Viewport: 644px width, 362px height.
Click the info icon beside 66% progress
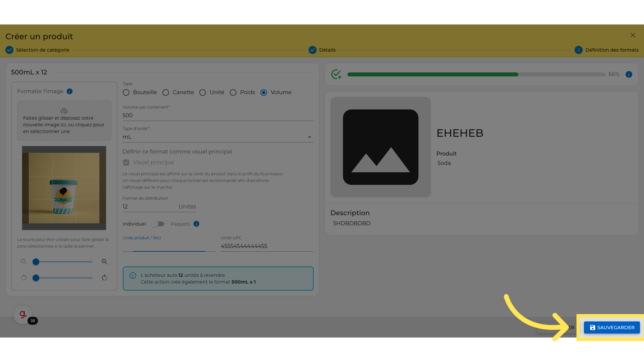(629, 74)
